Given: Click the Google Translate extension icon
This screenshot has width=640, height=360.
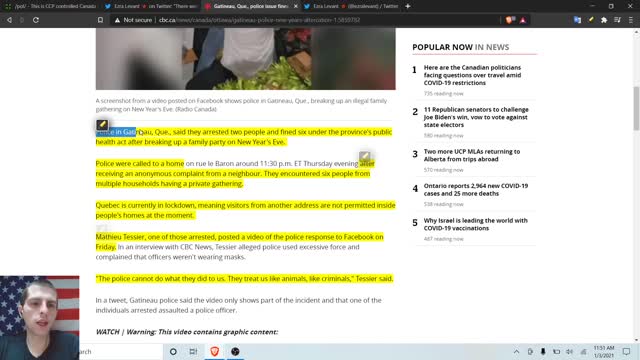Looking at the screenshot, I should pyautogui.click(x=577, y=20).
